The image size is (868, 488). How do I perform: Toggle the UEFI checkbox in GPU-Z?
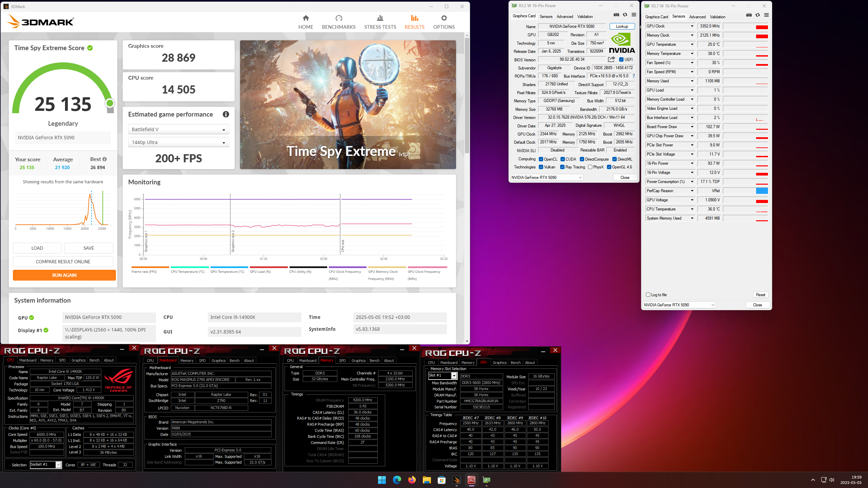[621, 60]
